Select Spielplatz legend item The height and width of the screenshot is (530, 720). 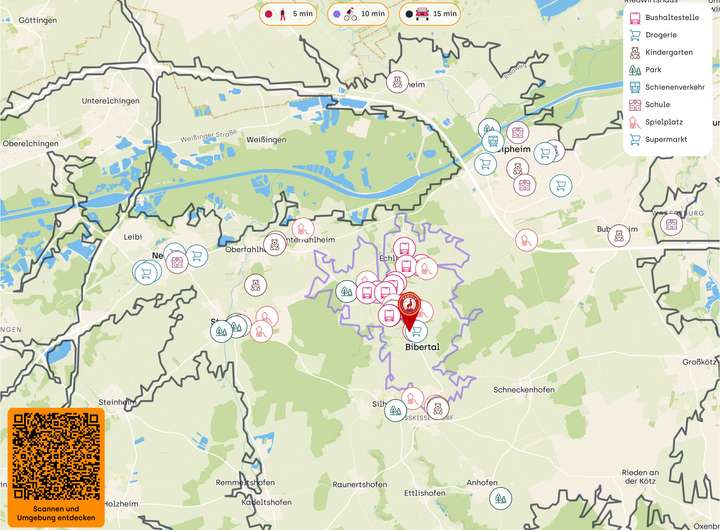pyautogui.click(x=656, y=122)
